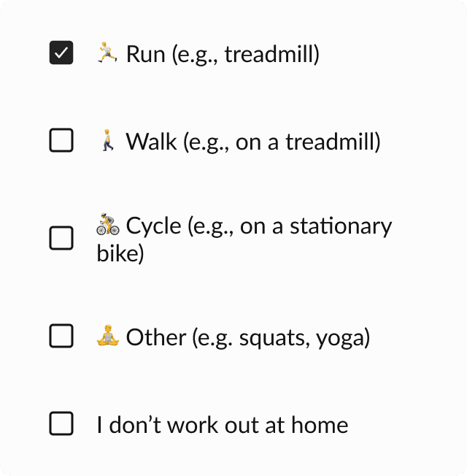Click the word bike) on the second line
This screenshot has height=476, width=467.
[x=120, y=253]
